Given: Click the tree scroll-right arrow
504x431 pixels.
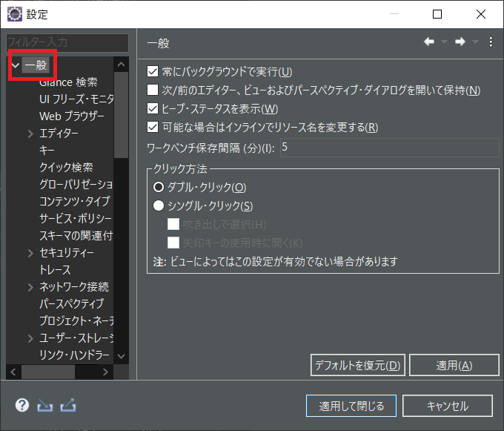Looking at the screenshot, I should tap(105, 372).
